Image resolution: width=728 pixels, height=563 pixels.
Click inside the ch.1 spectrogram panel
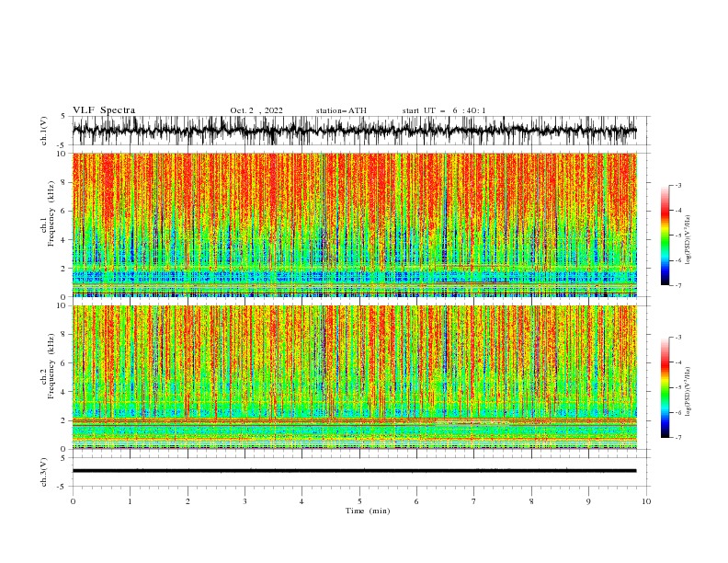click(x=355, y=224)
